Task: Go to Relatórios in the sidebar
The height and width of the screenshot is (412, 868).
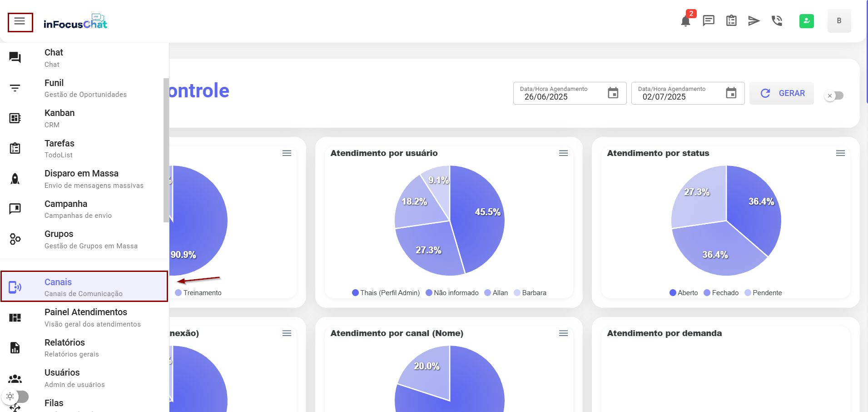Action: pos(84,348)
